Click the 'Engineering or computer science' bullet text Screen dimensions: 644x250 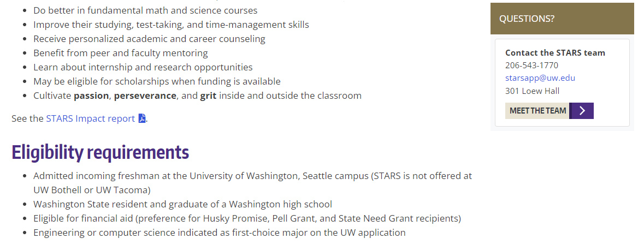219,233
